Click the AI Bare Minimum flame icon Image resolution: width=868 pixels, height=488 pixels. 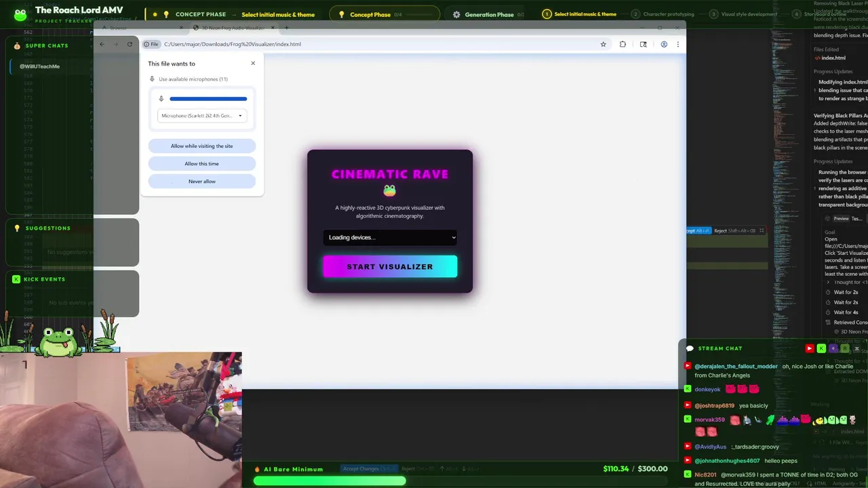coord(257,469)
